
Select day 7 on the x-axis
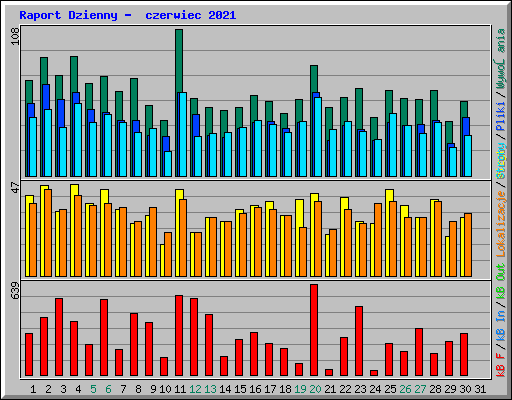123,389
